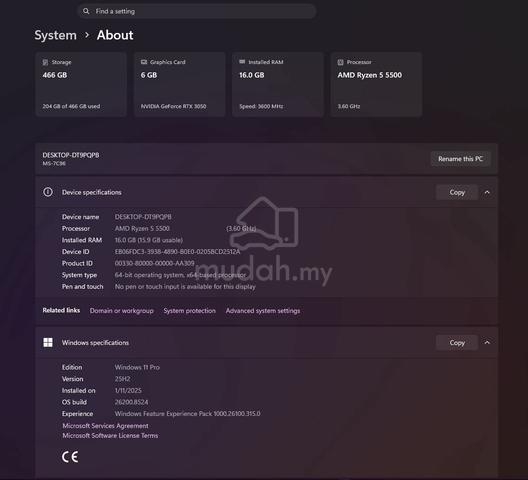Image resolution: width=528 pixels, height=480 pixels.
Task: Open Microsoft Services Agreement link
Action: click(105, 425)
